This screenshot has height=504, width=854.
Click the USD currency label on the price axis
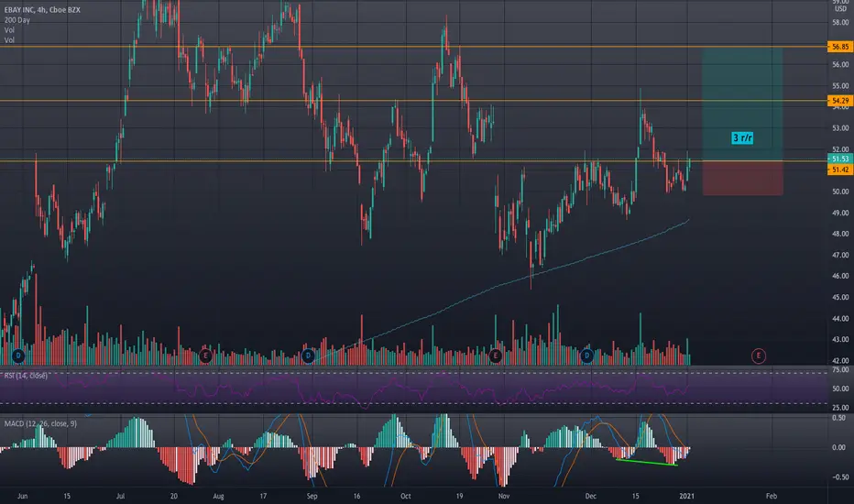[x=840, y=9]
